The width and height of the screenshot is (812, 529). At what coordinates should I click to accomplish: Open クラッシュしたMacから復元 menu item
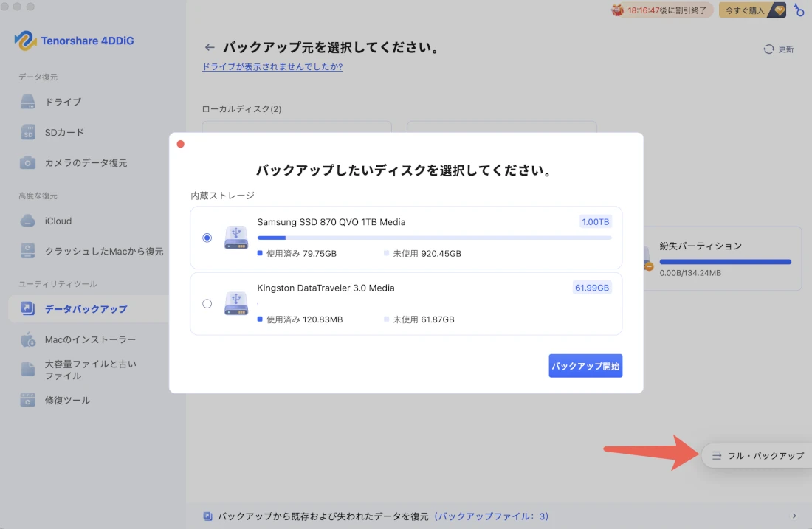(89, 251)
